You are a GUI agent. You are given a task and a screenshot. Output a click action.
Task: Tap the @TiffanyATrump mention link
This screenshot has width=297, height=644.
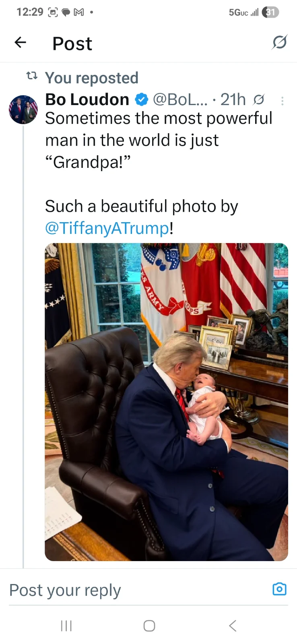click(107, 228)
